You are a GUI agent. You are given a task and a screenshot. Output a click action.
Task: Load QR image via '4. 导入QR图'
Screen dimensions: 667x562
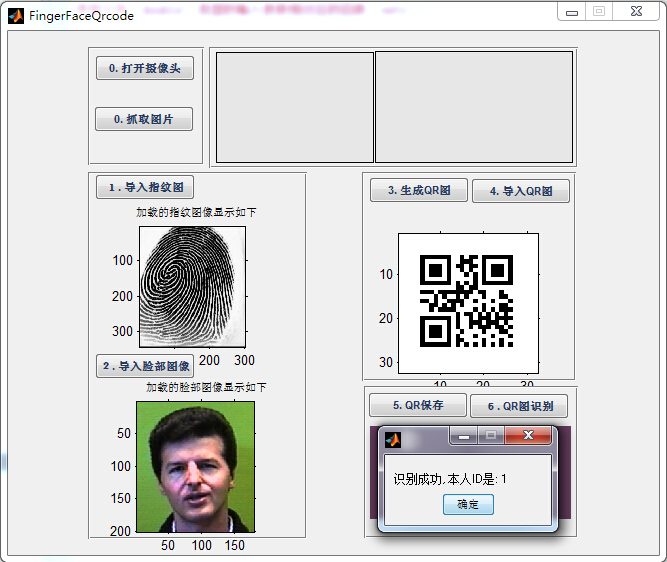(521, 191)
